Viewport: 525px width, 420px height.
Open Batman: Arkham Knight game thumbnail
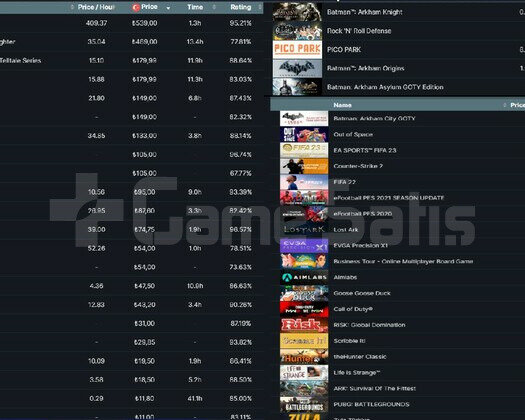pos(297,12)
